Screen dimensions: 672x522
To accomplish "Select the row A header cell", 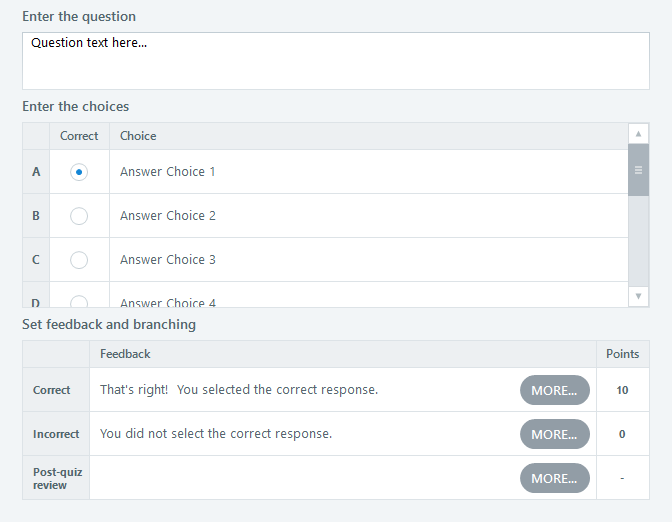I will pyautogui.click(x=36, y=172).
